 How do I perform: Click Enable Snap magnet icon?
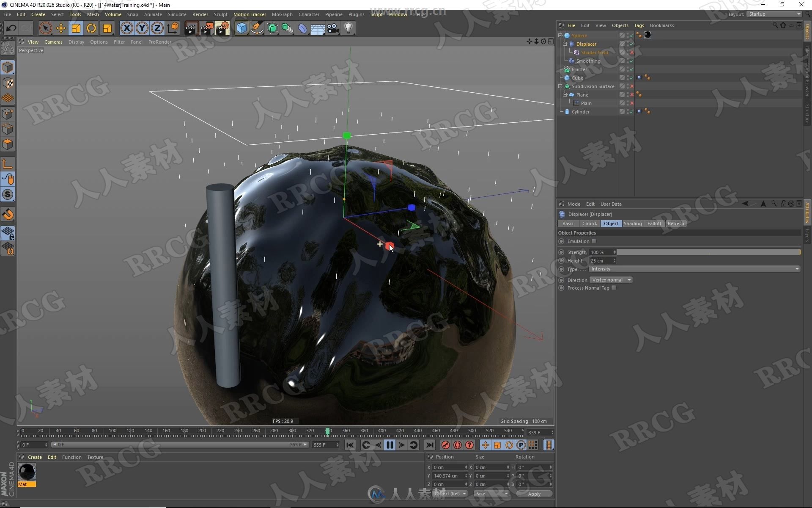pos(8,214)
